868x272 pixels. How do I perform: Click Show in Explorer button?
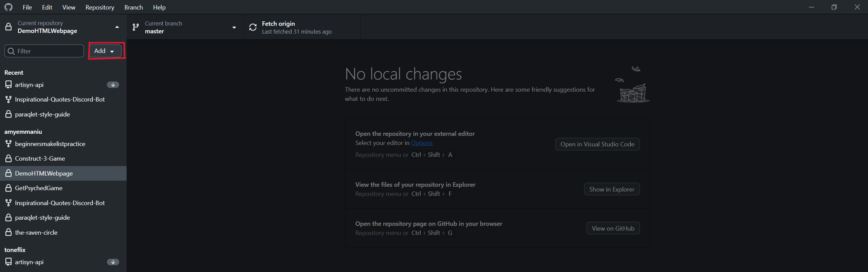tap(612, 189)
